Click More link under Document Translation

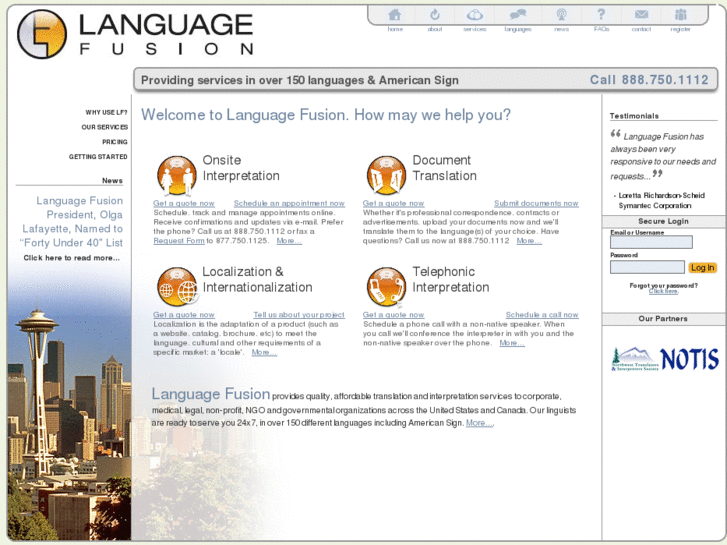pos(529,241)
